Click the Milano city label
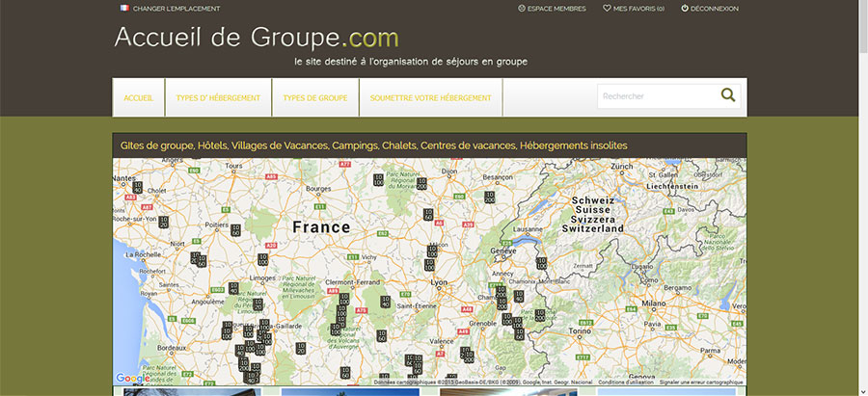Viewport: 868px width, 396px height. tap(654, 304)
